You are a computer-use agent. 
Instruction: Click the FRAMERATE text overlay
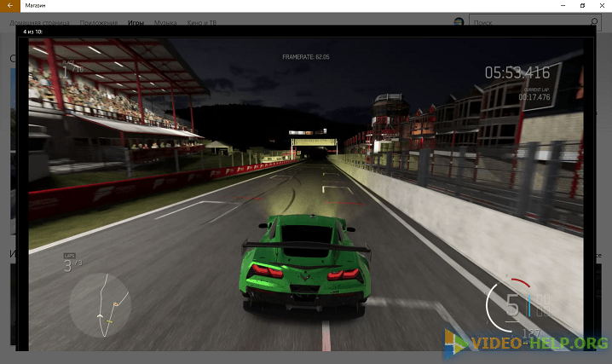tap(306, 57)
